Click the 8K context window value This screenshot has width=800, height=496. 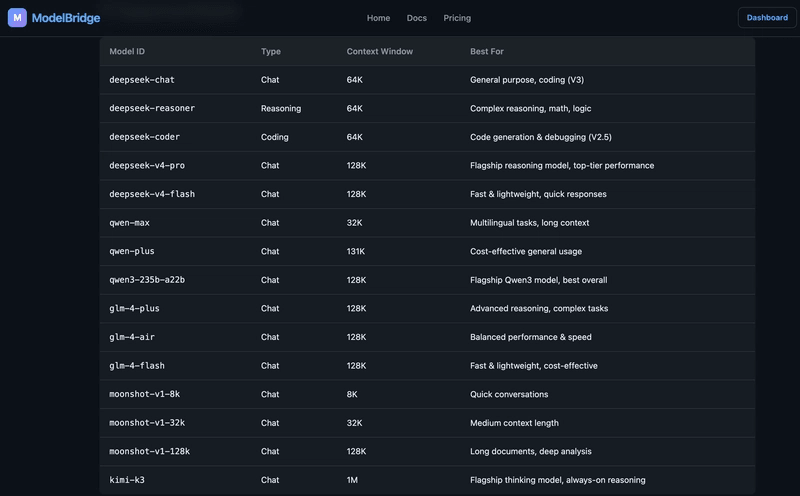pos(352,394)
